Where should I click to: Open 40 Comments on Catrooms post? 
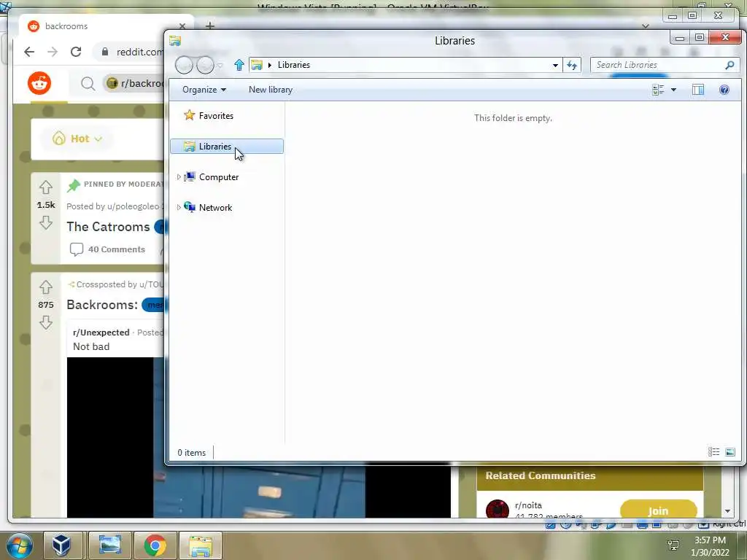pos(107,249)
